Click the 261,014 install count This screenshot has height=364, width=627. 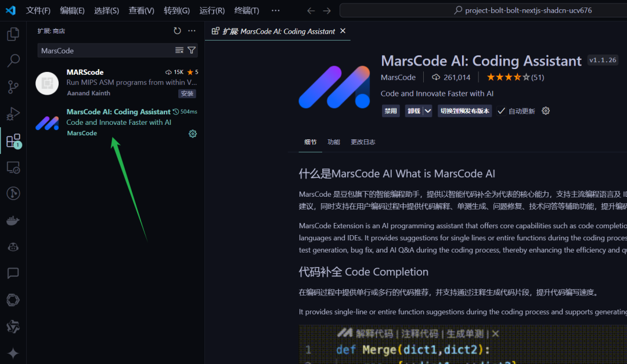452,77
